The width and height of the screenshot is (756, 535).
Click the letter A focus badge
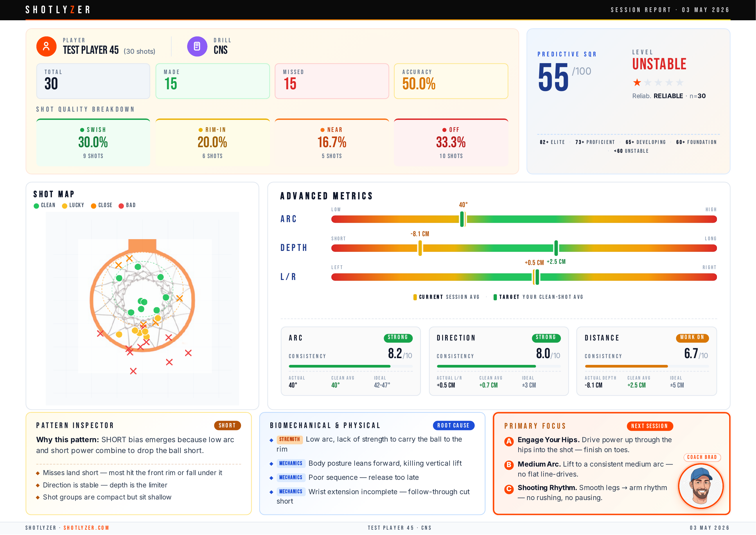click(509, 442)
